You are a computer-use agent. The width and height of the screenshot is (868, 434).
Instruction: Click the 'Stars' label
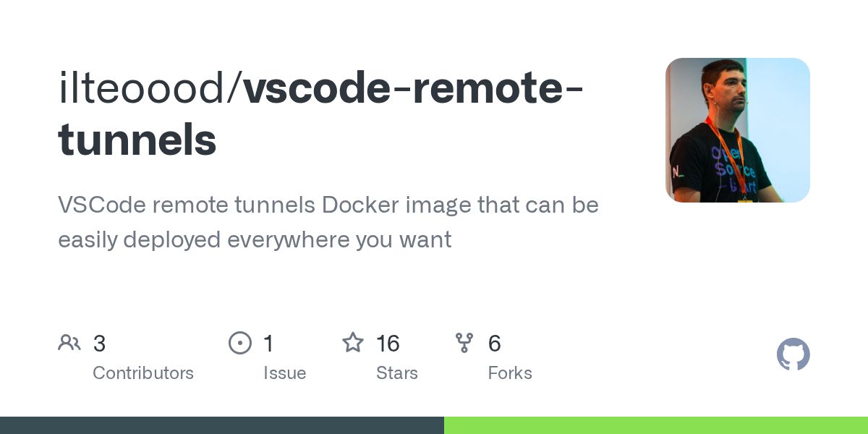coord(397,373)
